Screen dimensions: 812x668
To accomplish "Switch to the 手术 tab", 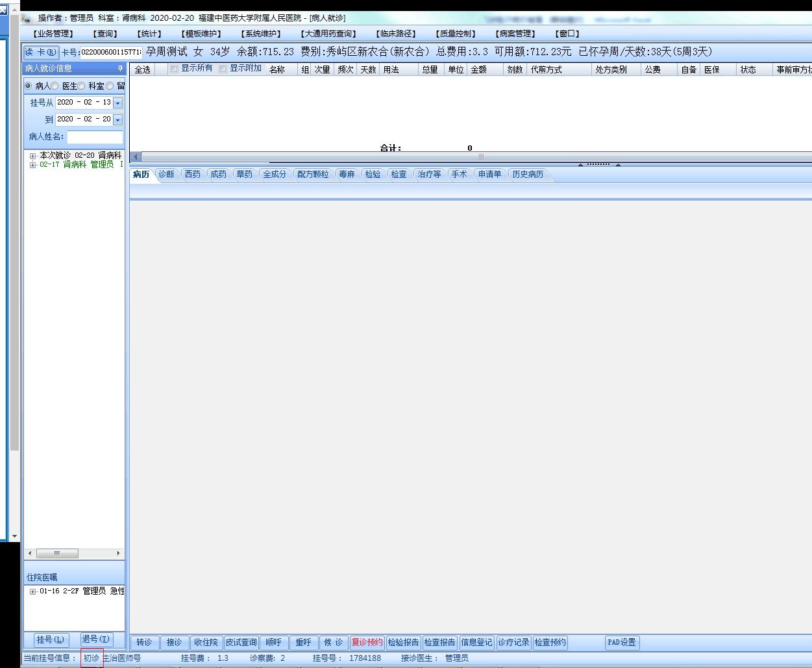I will (x=460, y=175).
